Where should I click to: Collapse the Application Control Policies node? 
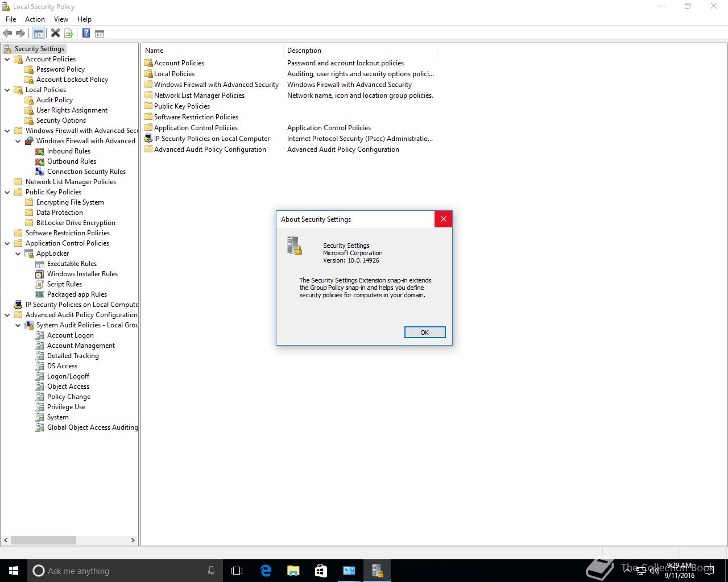click(7, 243)
